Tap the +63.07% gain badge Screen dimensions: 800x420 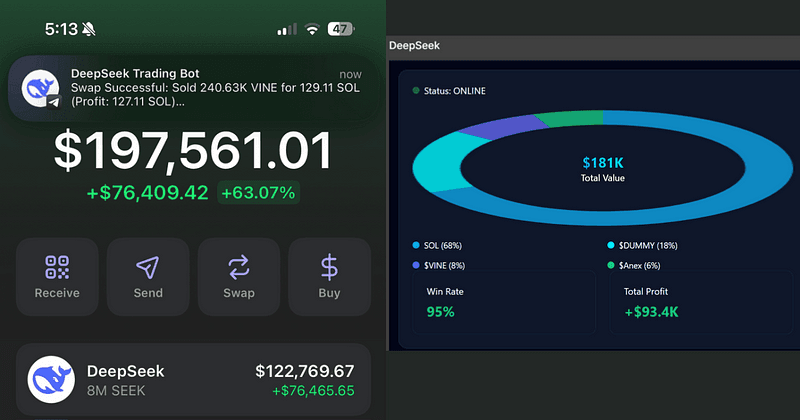[258, 193]
